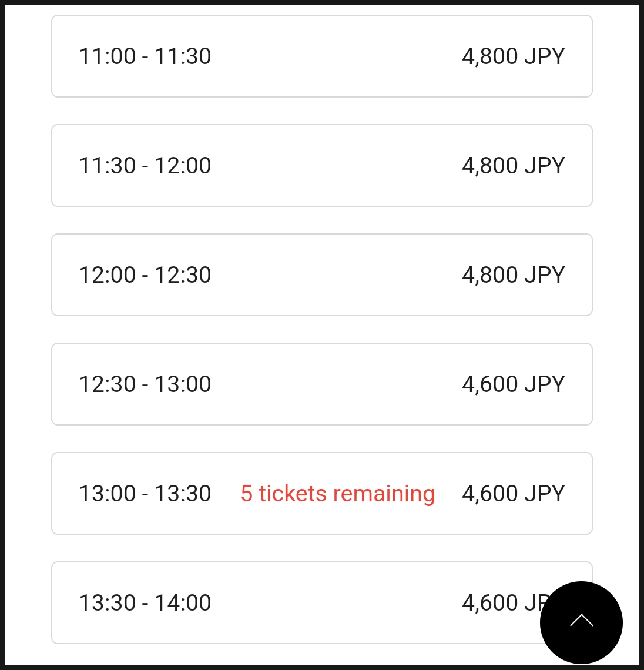
Task: Click the "11:00 - 11:30" time text
Action: [145, 56]
